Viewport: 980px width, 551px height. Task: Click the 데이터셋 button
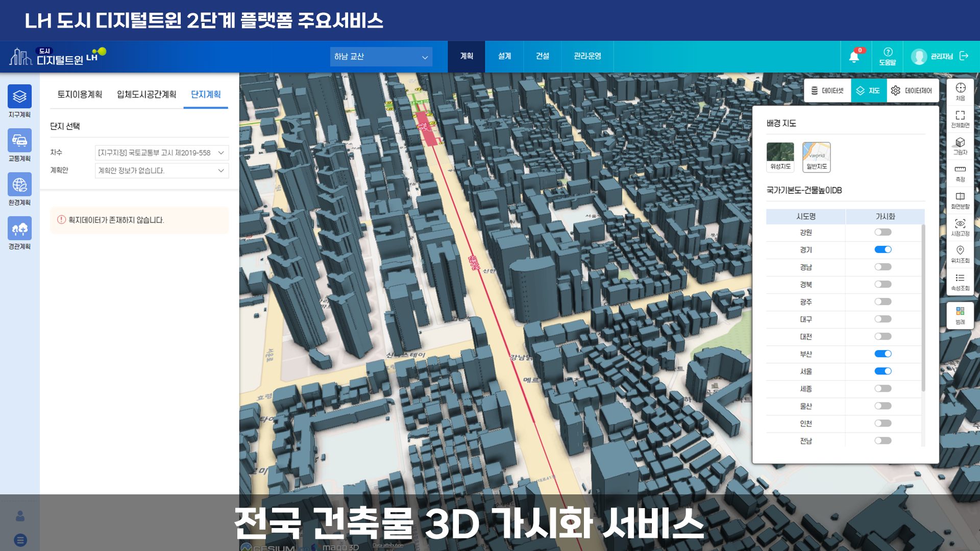tap(827, 90)
